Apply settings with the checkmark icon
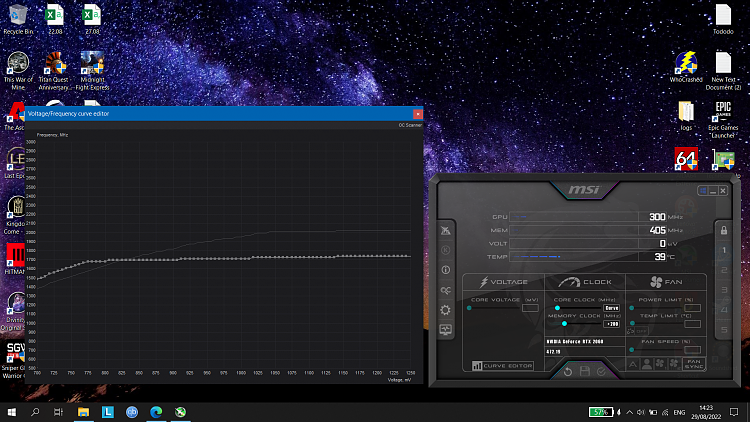Image resolution: width=750 pixels, height=422 pixels. (x=601, y=371)
